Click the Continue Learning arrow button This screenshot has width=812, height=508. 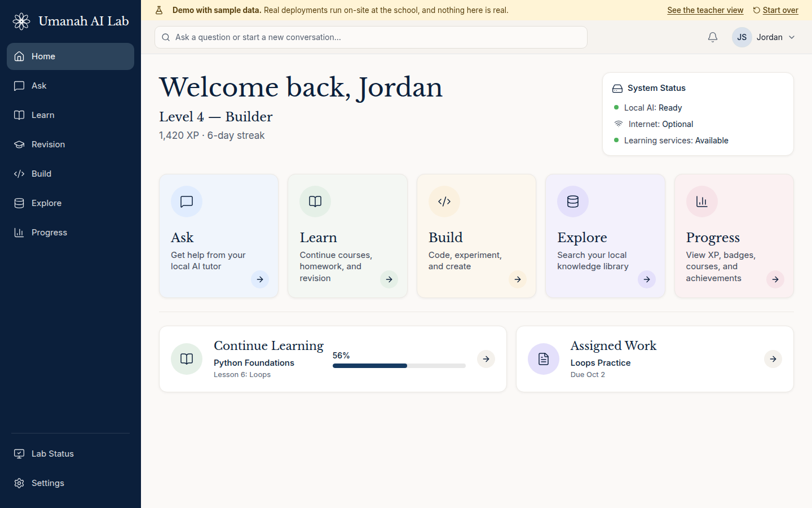coord(486,359)
